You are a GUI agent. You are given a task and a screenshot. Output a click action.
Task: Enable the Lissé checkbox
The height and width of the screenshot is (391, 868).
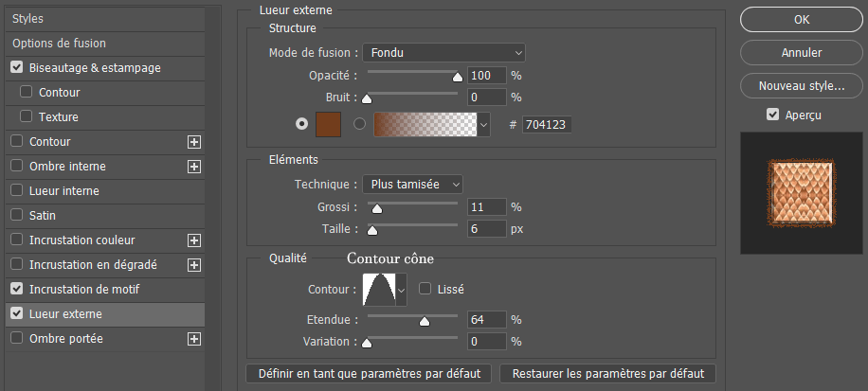click(425, 289)
